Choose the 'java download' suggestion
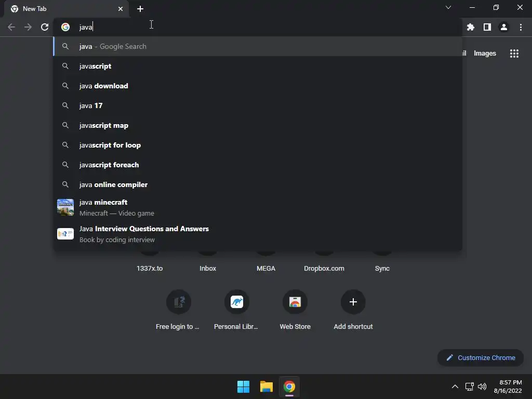The image size is (532, 399). [258, 86]
